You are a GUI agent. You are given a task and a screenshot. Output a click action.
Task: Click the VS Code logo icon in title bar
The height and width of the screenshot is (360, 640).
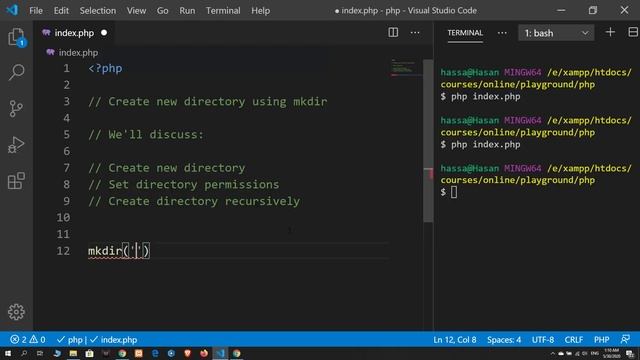pos(12,10)
